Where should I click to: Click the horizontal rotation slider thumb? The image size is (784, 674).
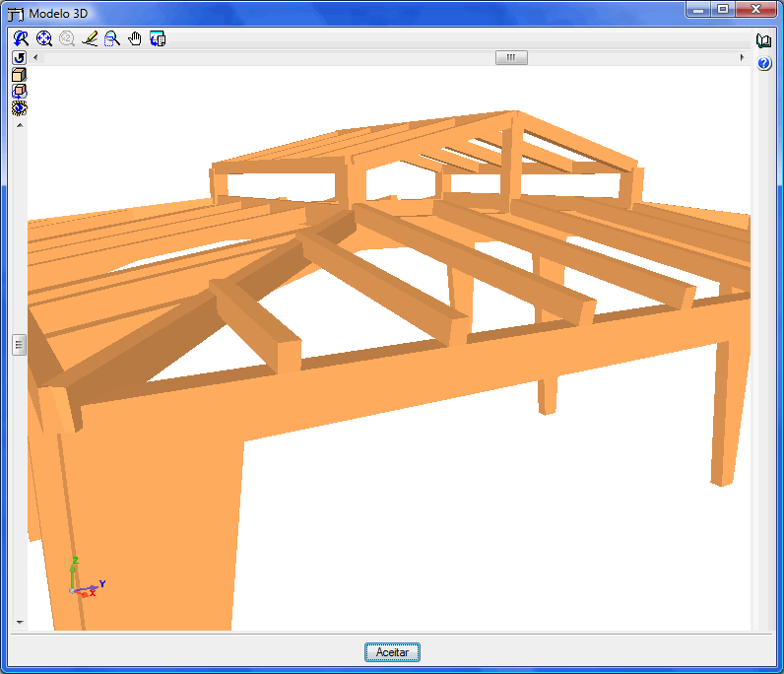[x=511, y=57]
